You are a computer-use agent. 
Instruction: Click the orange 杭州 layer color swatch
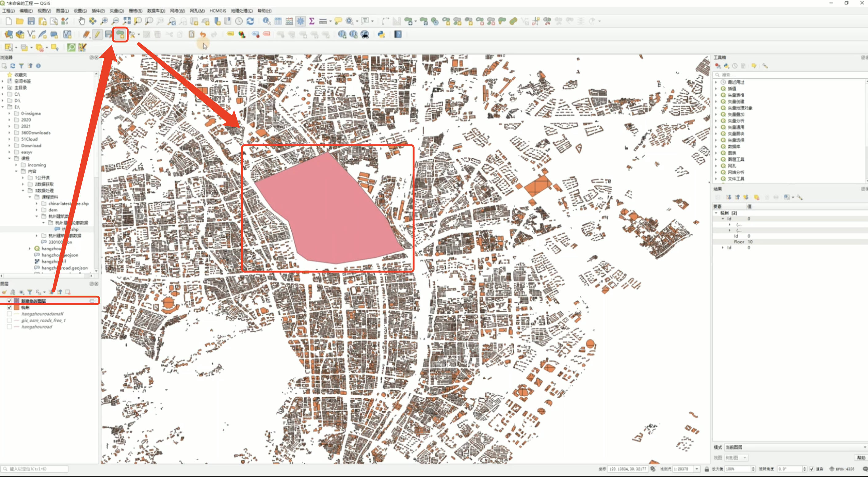click(x=17, y=307)
